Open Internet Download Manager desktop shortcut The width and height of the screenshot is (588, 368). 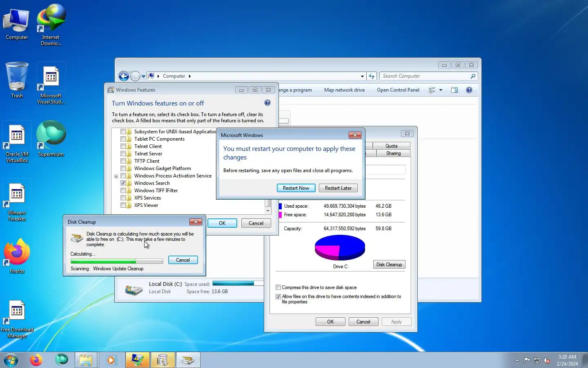(51, 25)
